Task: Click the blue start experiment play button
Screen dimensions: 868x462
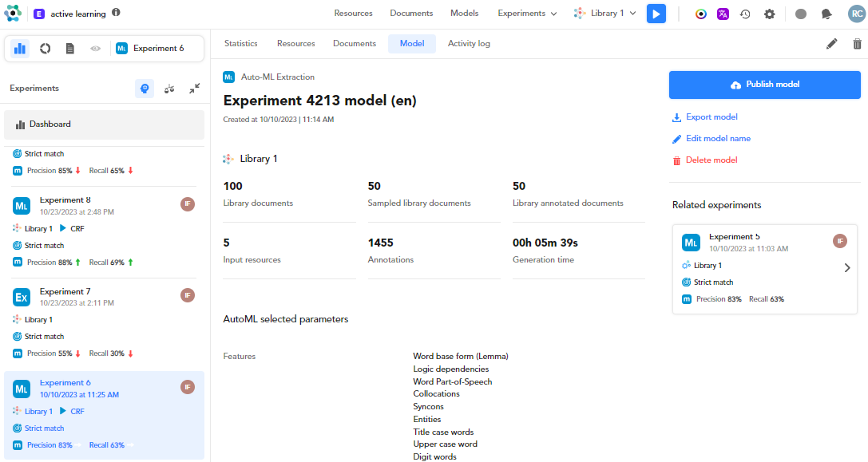Action: click(x=656, y=14)
